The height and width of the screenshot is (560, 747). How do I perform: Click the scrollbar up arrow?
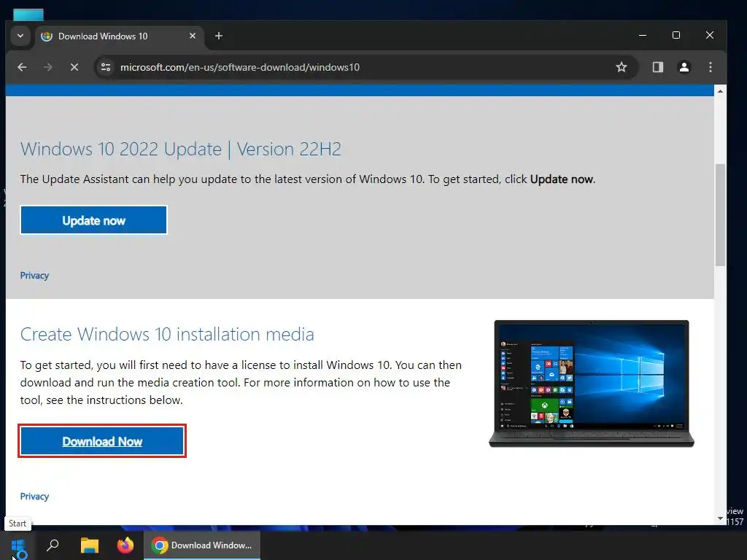tap(720, 91)
